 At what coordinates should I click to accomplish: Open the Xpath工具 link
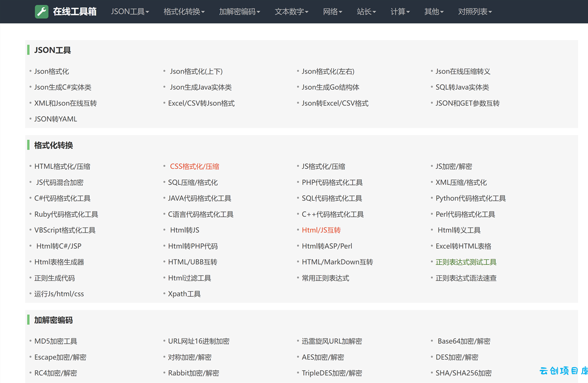point(184,294)
